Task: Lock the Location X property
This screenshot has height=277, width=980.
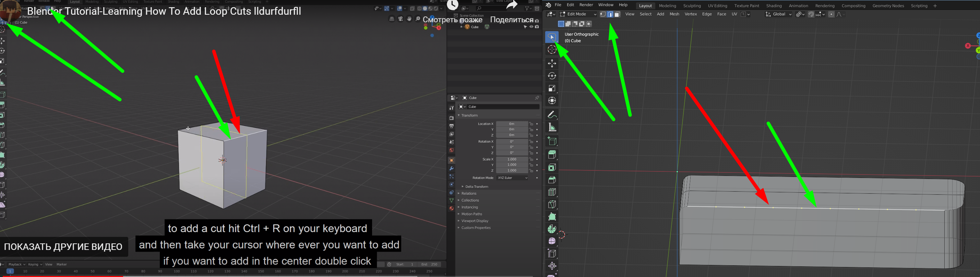Action: [531, 124]
